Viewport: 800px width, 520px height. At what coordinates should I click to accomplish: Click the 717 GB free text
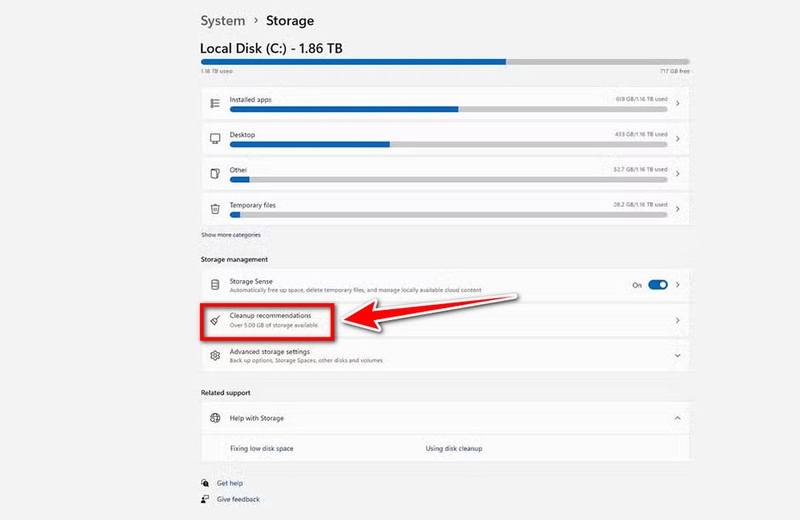674,71
